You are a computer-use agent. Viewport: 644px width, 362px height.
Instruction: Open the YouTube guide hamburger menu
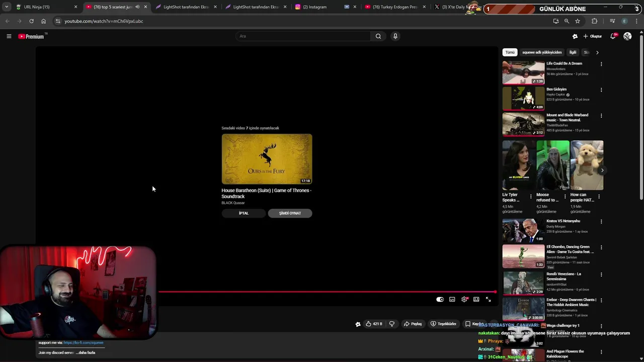click(9, 36)
